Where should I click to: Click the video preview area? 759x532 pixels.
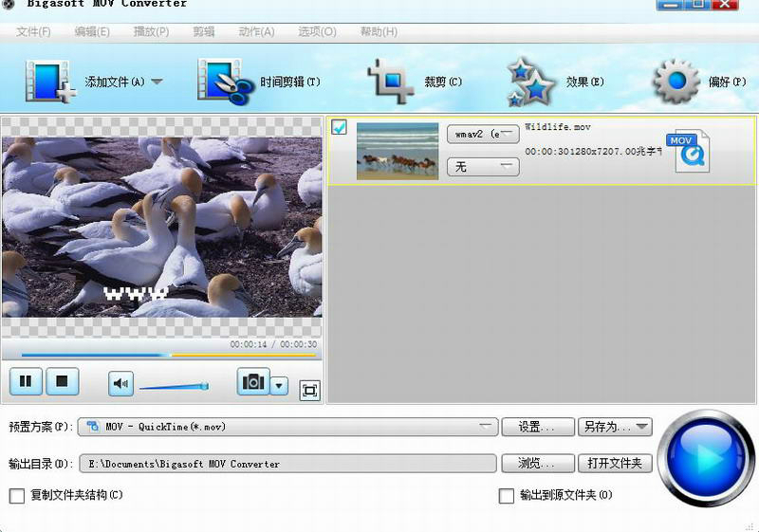pyautogui.click(x=161, y=227)
